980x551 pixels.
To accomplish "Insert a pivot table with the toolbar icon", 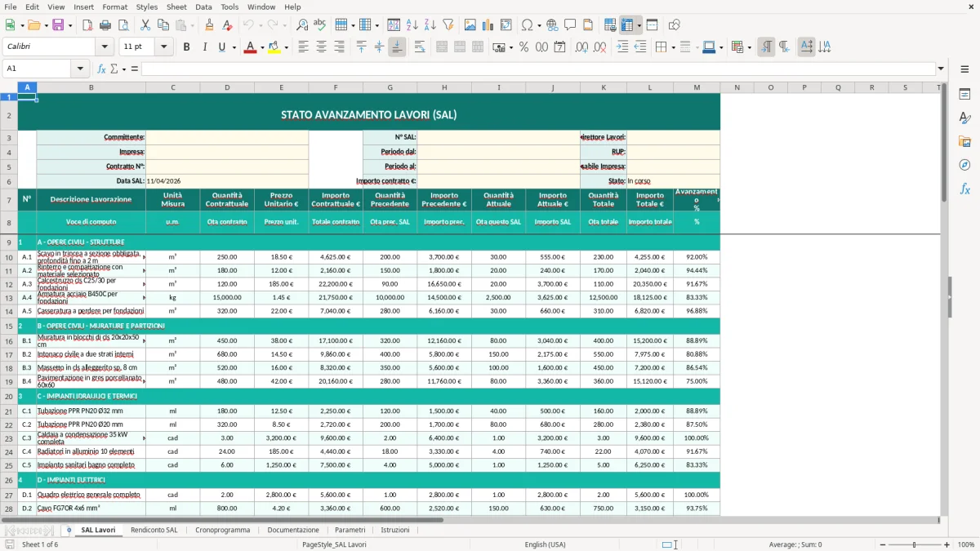I will (x=506, y=25).
